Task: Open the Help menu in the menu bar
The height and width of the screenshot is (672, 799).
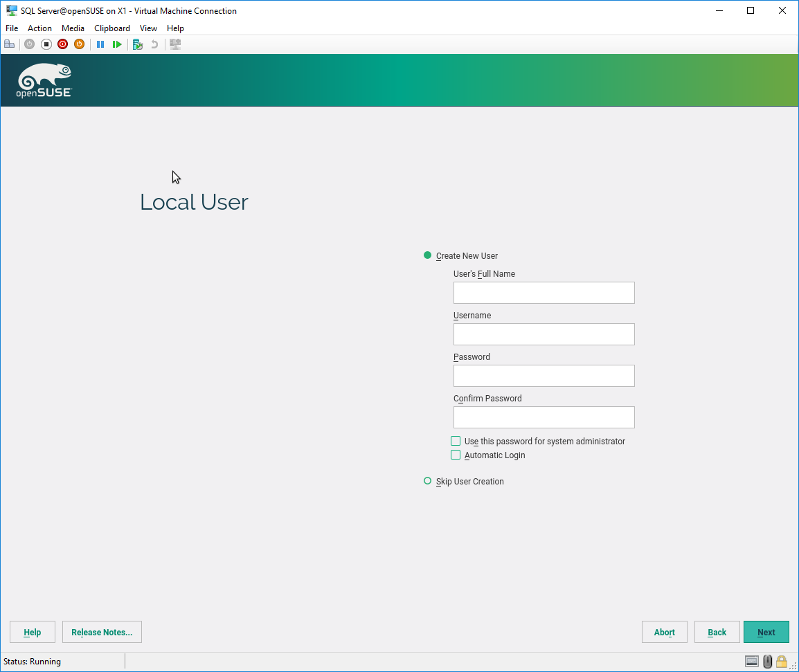Action: 175,28
